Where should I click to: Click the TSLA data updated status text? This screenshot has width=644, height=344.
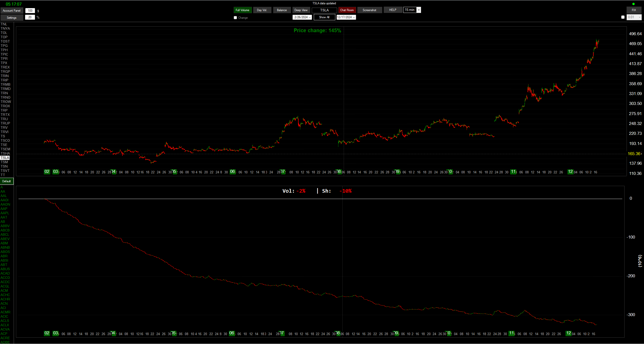(324, 3)
